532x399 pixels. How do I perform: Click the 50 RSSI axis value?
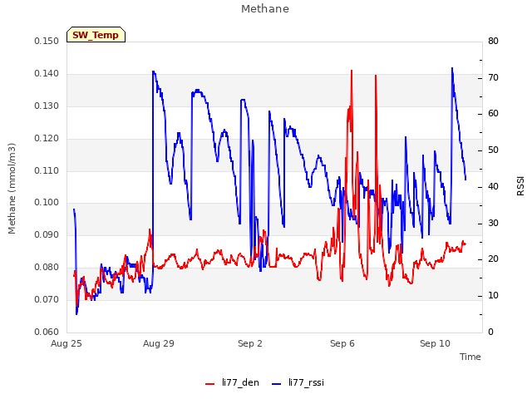[493, 150]
